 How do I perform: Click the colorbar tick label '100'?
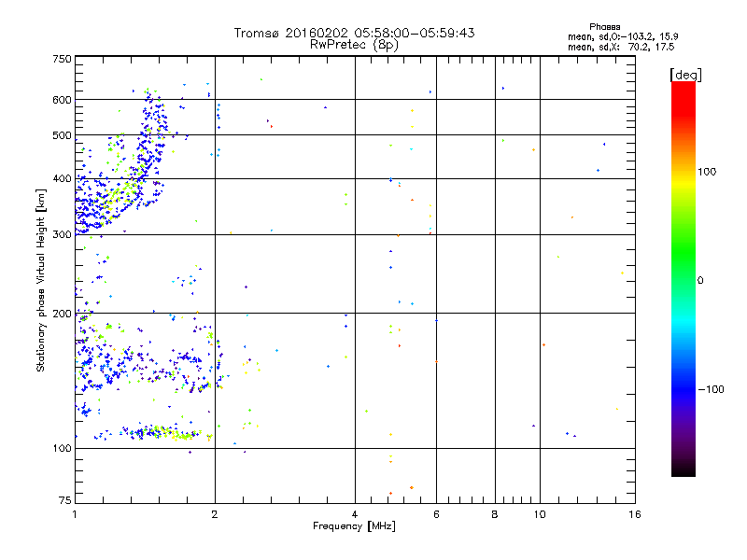[707, 172]
